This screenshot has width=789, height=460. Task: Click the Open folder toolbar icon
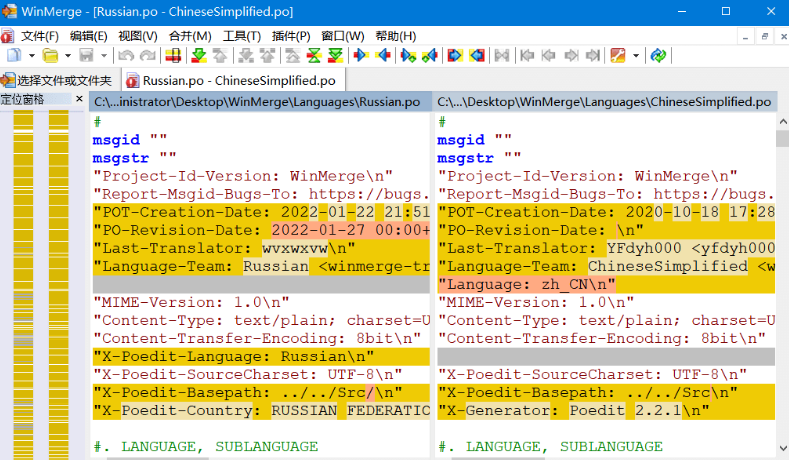pos(50,55)
